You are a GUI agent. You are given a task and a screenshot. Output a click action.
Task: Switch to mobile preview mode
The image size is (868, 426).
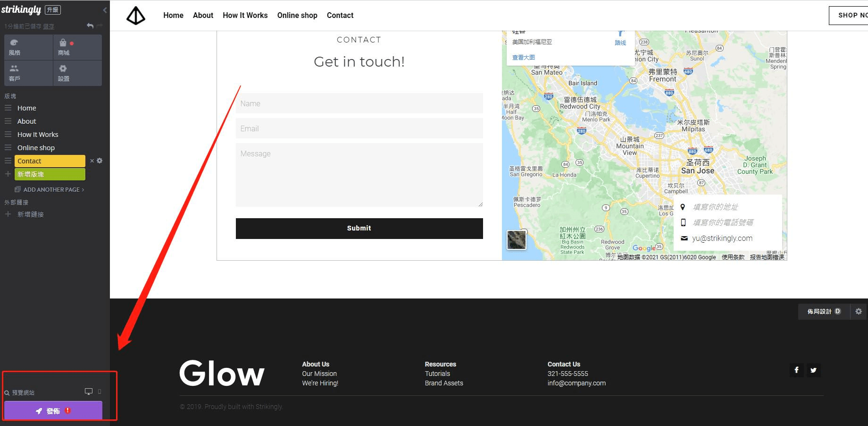pos(100,392)
